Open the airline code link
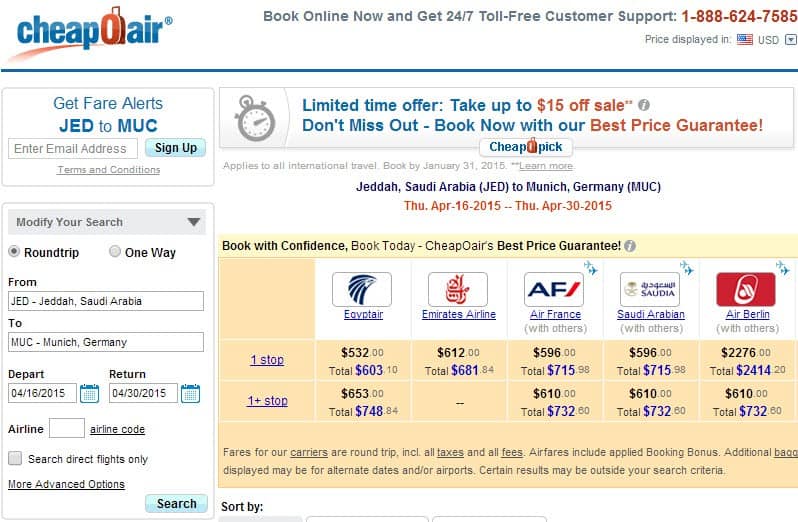This screenshot has height=522, width=798. (118, 429)
